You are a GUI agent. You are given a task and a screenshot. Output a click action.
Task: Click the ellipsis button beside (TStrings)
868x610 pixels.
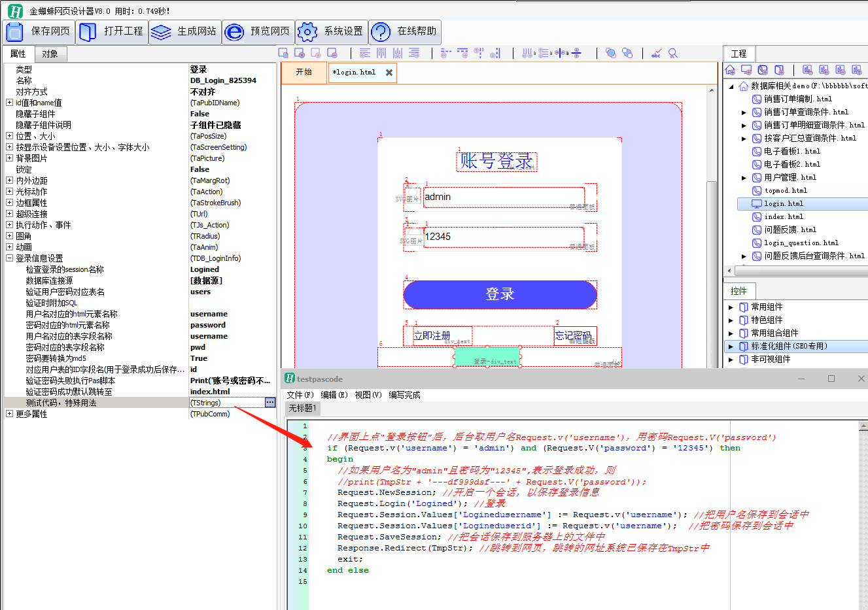270,403
